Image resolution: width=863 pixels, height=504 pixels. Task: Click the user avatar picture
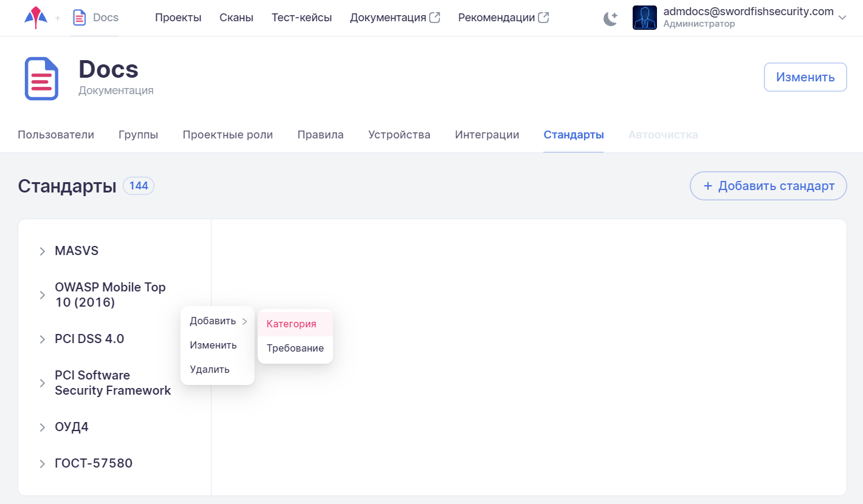644,18
